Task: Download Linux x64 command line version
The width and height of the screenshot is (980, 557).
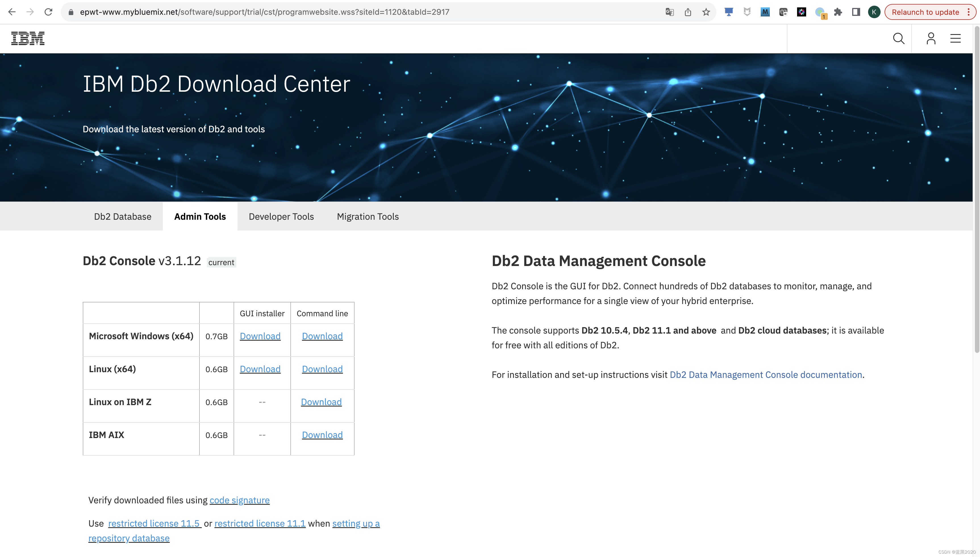Action: tap(322, 369)
